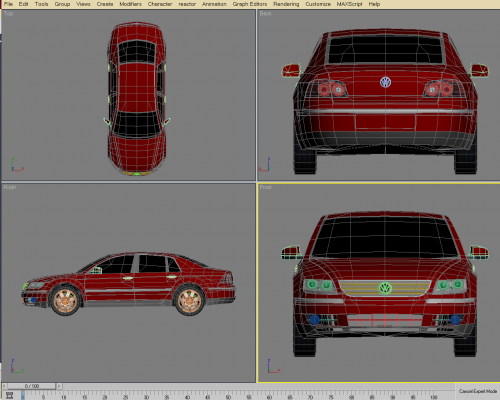Select the rear wheel in the Right viewport
Screen dimensions: 500x400
[189, 301]
